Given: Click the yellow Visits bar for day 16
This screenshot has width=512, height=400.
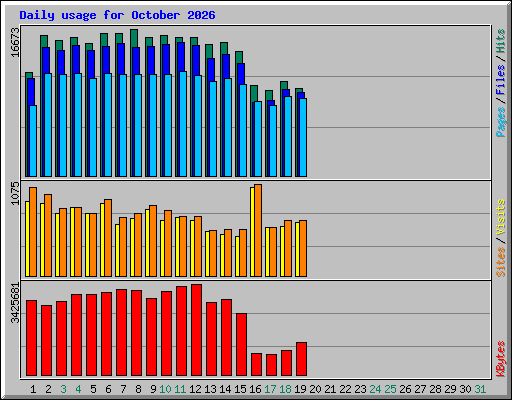Looking at the screenshot, I should coord(252,232).
